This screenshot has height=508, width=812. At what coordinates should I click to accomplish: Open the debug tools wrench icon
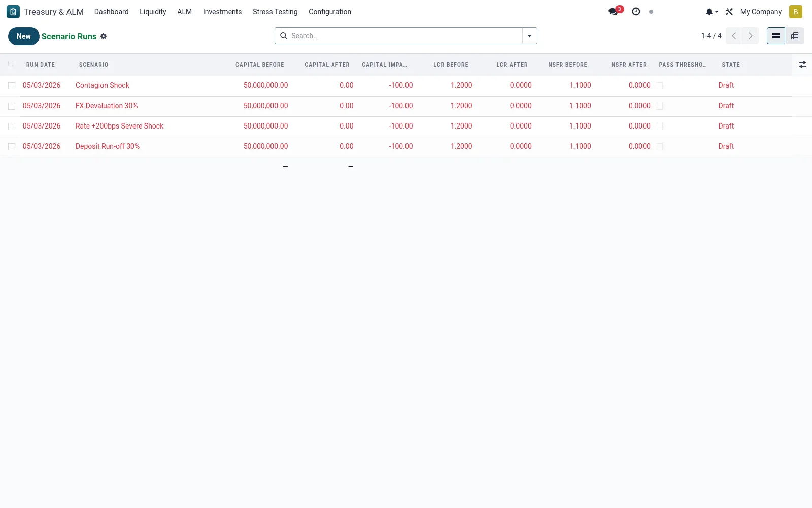(x=729, y=12)
